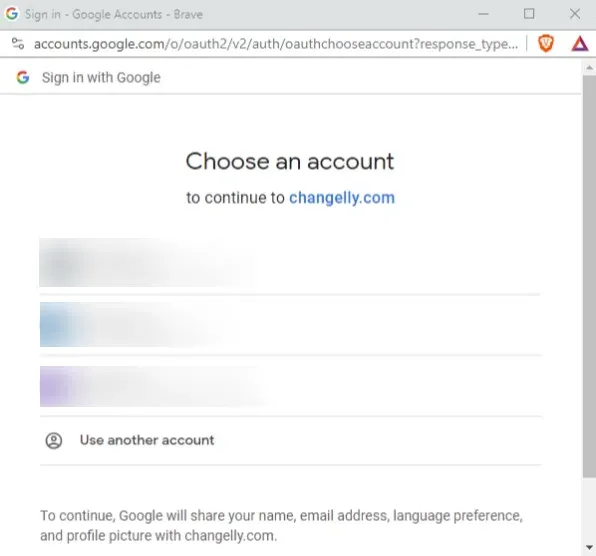Click the vertical scrollbar thumb
This screenshot has width=596, height=556.
coord(589,276)
